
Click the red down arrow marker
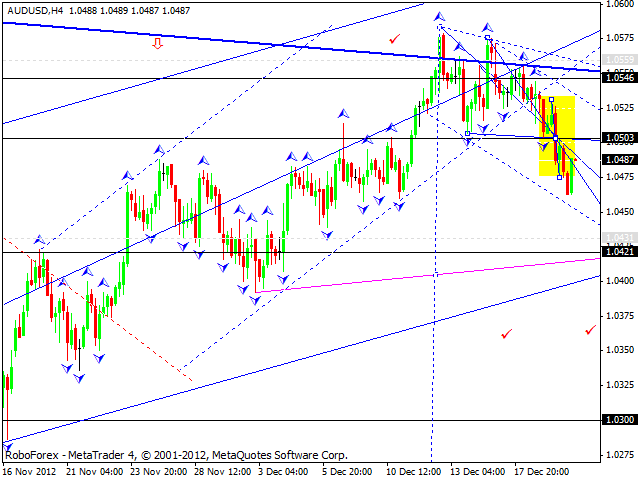point(157,43)
